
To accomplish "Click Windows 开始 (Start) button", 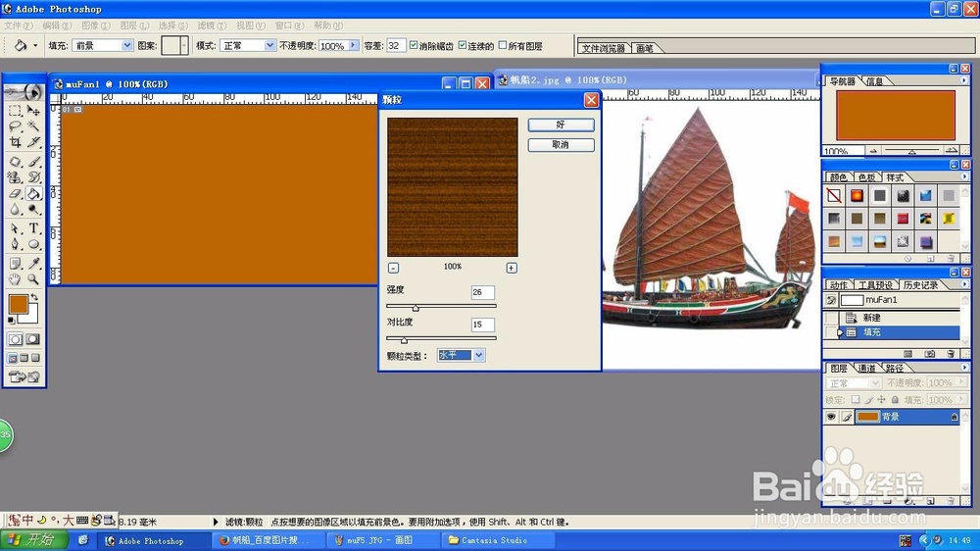I will 33,540.
